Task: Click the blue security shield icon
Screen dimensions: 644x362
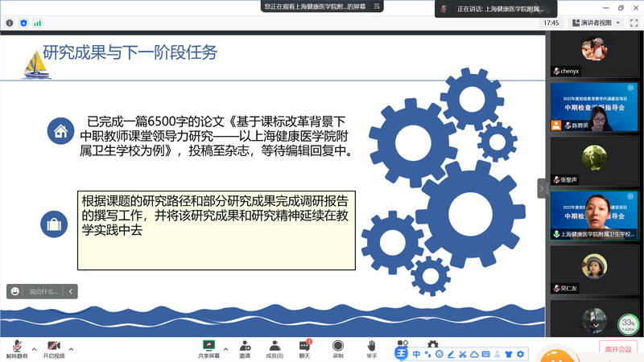Action: (x=22, y=23)
